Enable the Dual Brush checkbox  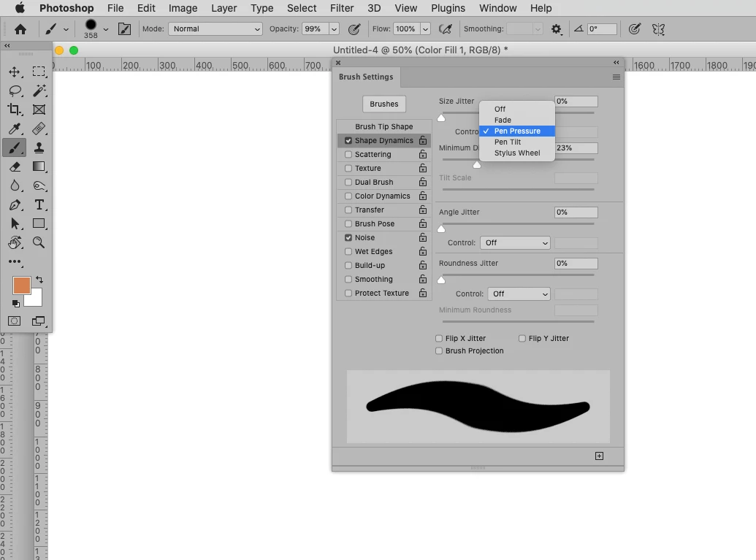(348, 183)
